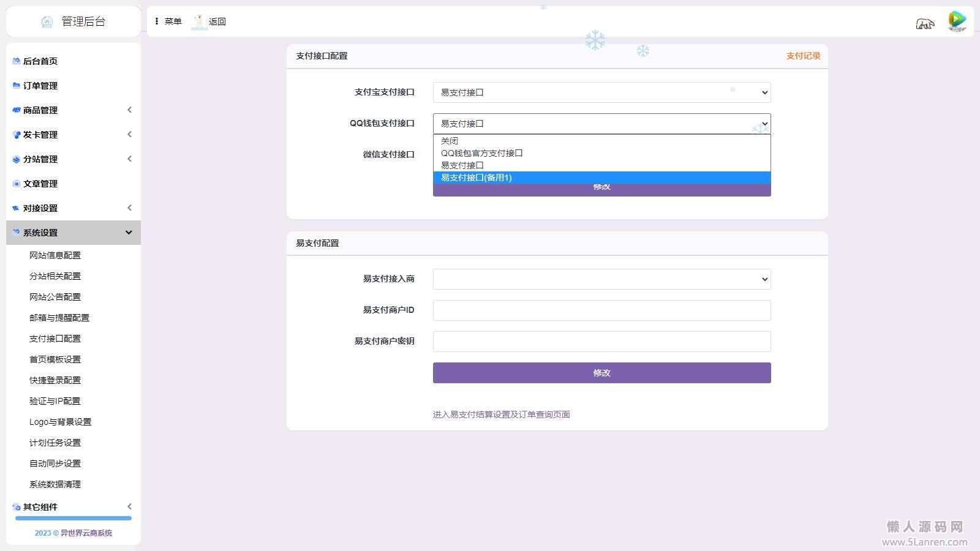Click the polar bear icon at top right
Screen dimensions: 980x551
(x=925, y=23)
